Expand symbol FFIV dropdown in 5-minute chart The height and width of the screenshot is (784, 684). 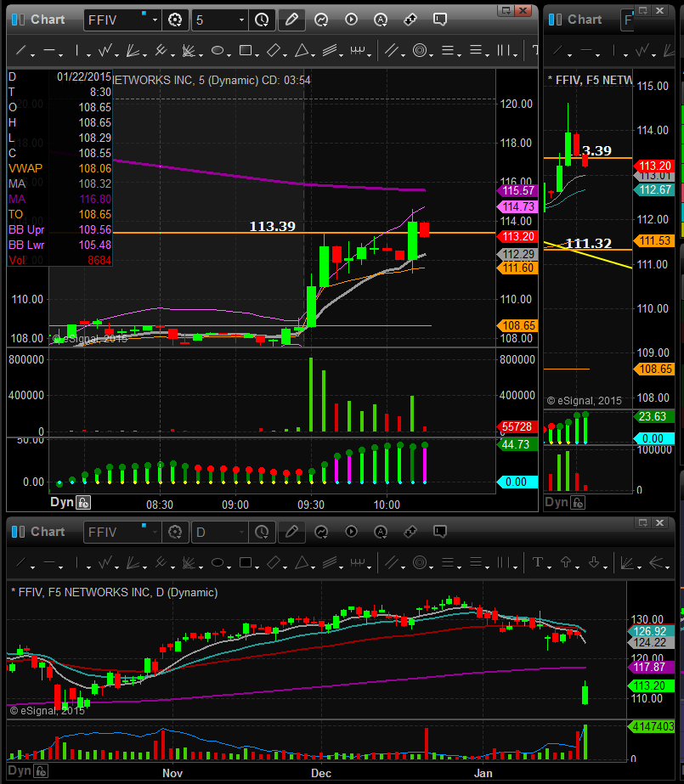pyautogui.click(x=155, y=20)
